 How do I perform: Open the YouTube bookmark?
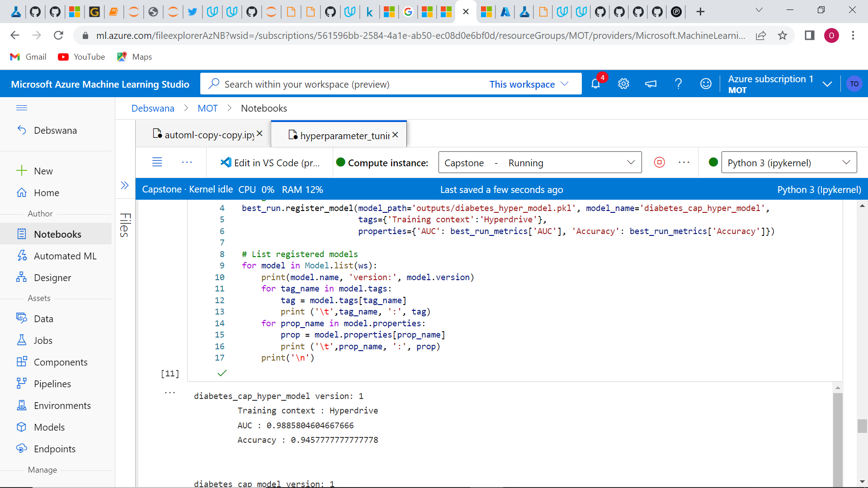(81, 56)
